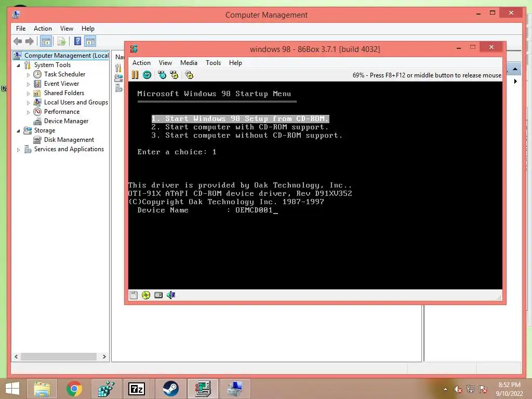Screen dimensions: 532x399
Task: Click the hard disk status bar icon
Action: [158, 295]
